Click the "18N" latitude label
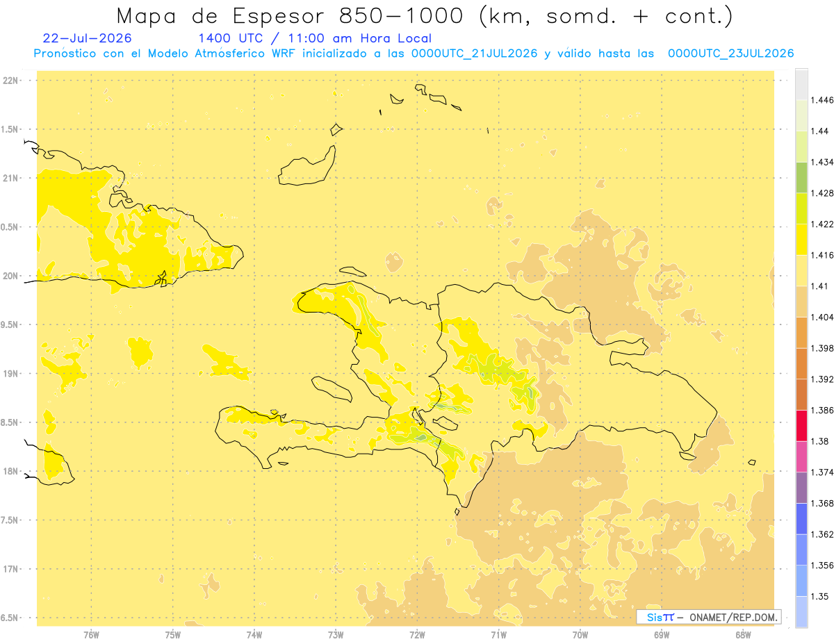This screenshot has width=834, height=644. point(10,471)
